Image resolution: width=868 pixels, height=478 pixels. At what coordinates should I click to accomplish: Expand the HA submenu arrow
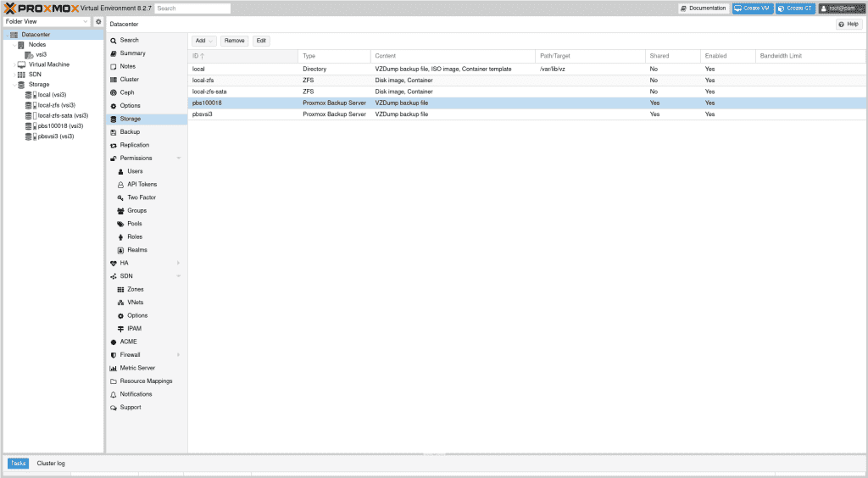178,263
